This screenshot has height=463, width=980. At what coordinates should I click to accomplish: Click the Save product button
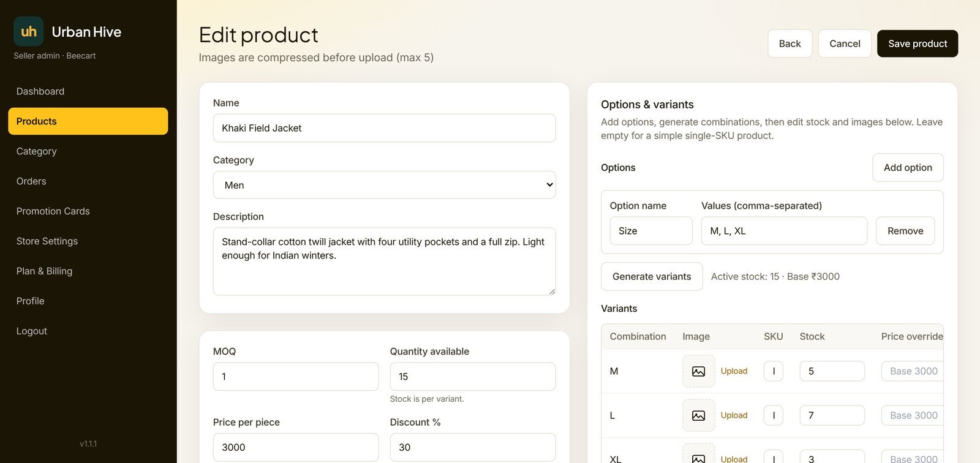point(918,43)
